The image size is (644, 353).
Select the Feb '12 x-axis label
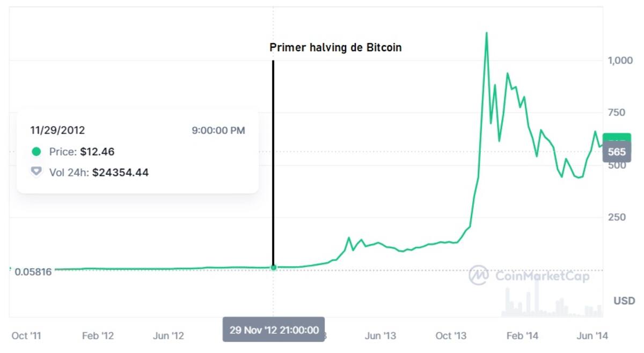point(98,336)
